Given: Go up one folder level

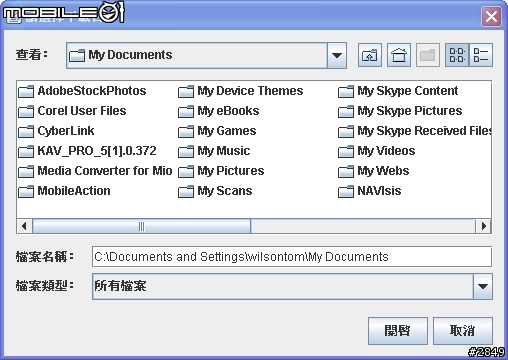Looking at the screenshot, I should (x=370, y=55).
